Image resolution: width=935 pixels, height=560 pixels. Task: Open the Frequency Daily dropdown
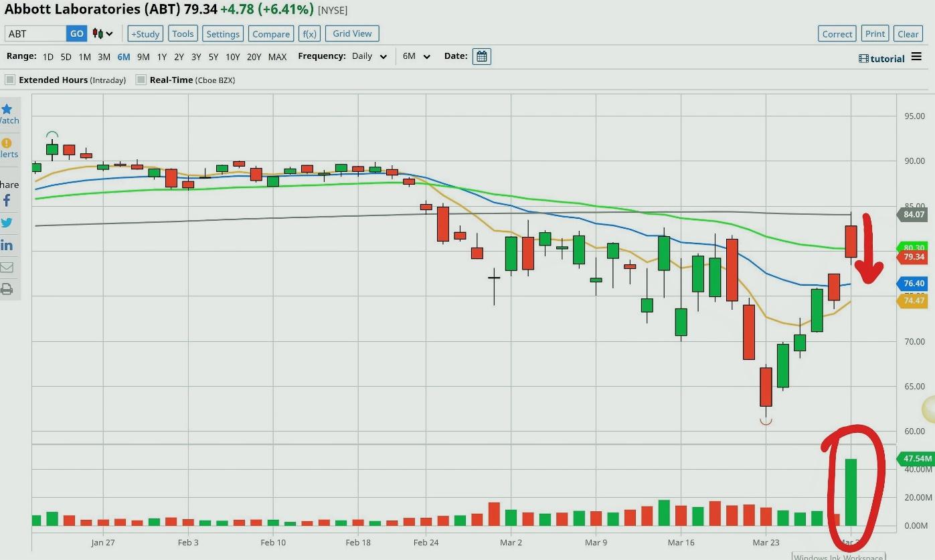point(369,56)
